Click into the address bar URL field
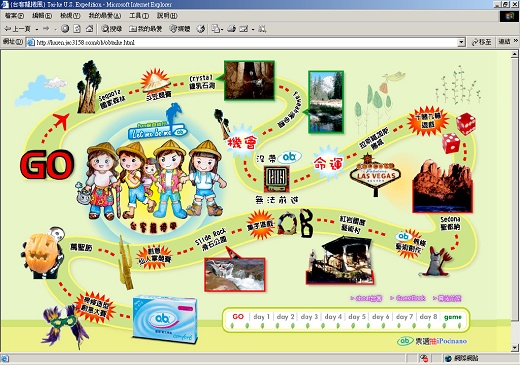The height and width of the screenshot is (365, 520). click(243, 42)
